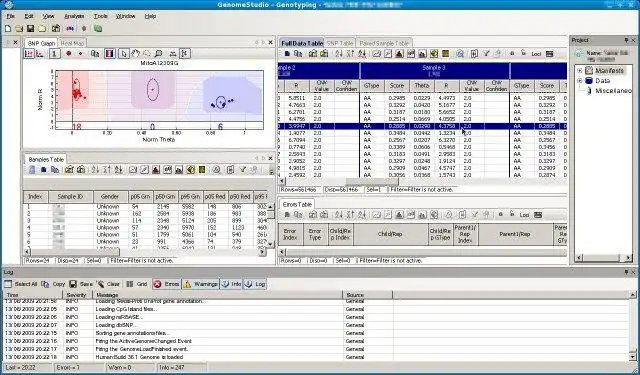Open the File menu
This screenshot has width=640, height=375.
(x=10, y=16)
